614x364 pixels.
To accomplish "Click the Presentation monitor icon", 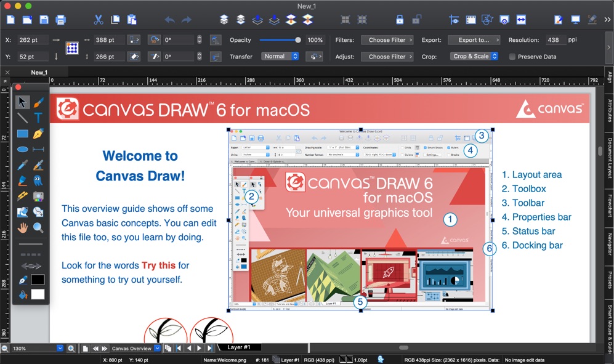I will tap(575, 20).
